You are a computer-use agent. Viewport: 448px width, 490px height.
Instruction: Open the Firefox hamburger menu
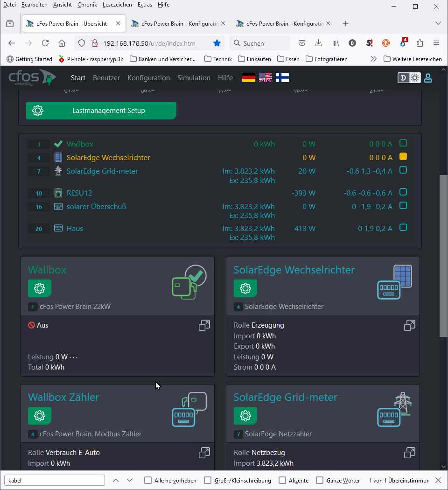pos(436,43)
